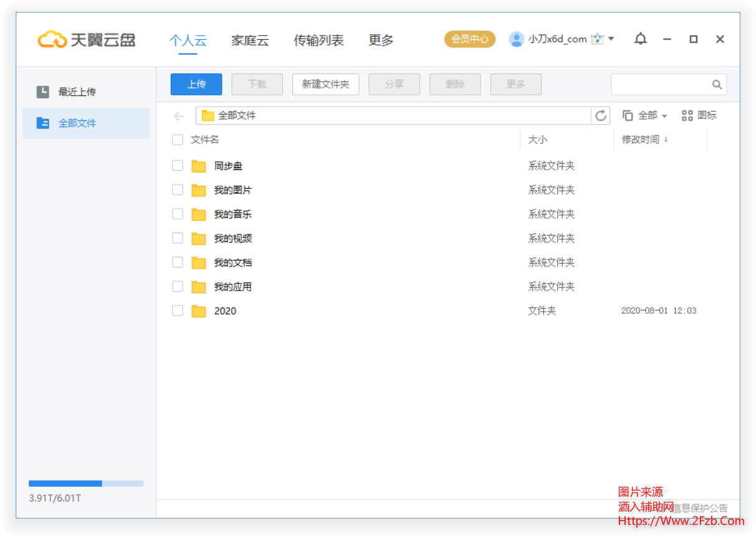Refresh the file list with the reload icon
Image resolution: width=756 pixels, height=538 pixels.
[601, 116]
